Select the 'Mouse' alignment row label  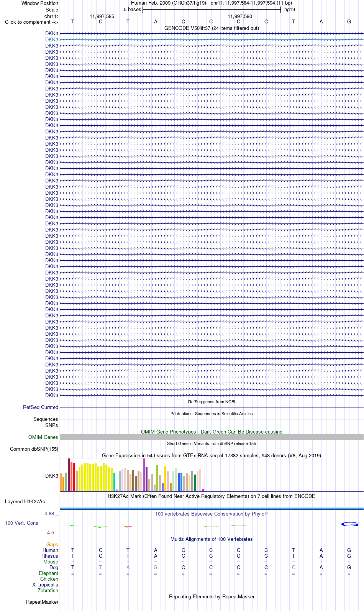click(51, 562)
